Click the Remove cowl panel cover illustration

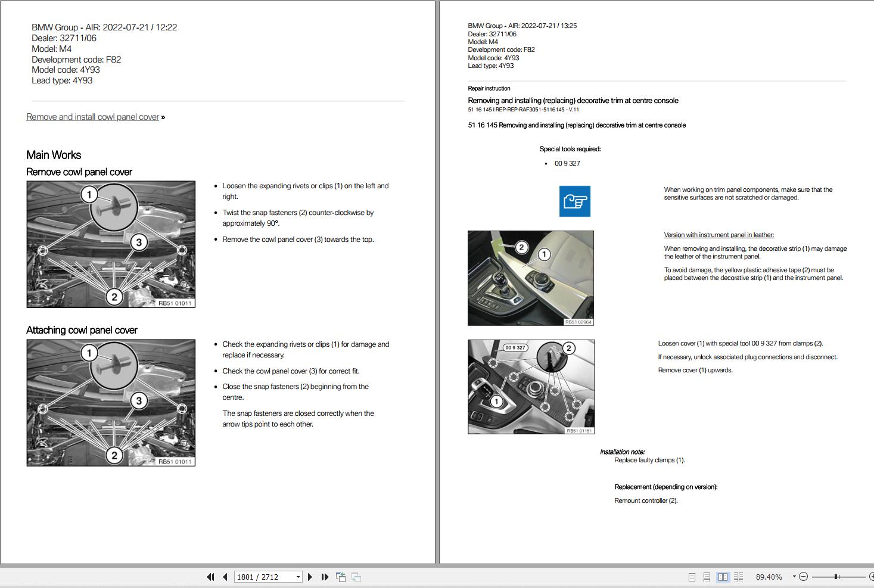click(x=111, y=244)
